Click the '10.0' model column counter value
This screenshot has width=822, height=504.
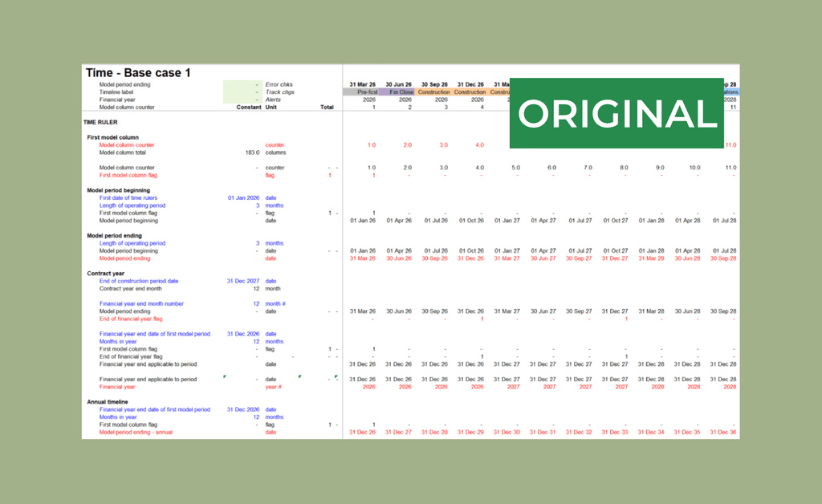point(694,169)
